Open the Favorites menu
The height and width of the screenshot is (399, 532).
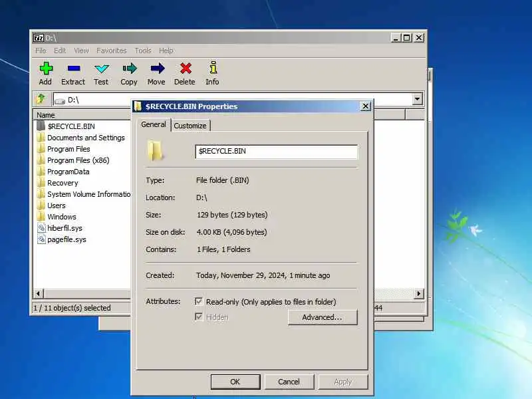[x=111, y=51]
